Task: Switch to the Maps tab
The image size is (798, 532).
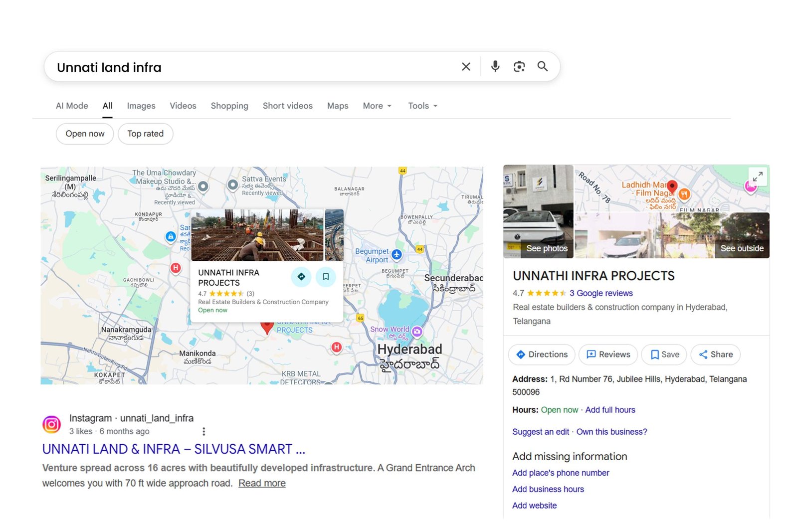Action: coord(337,106)
